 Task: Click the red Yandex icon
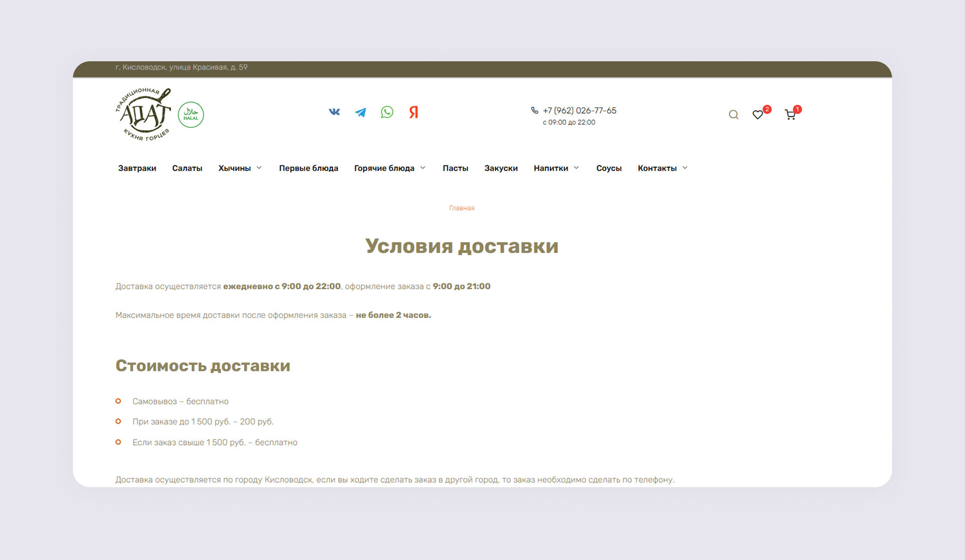413,112
